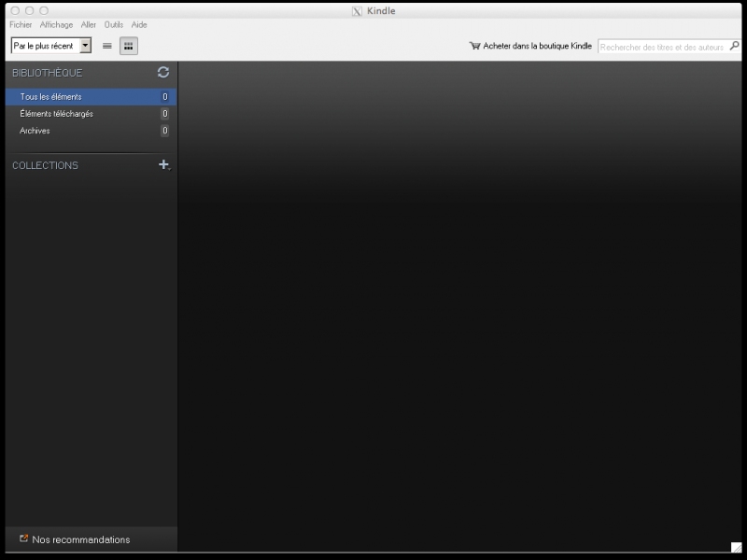The width and height of the screenshot is (747, 560).
Task: Focus the title and author search field
Action: tap(663, 47)
